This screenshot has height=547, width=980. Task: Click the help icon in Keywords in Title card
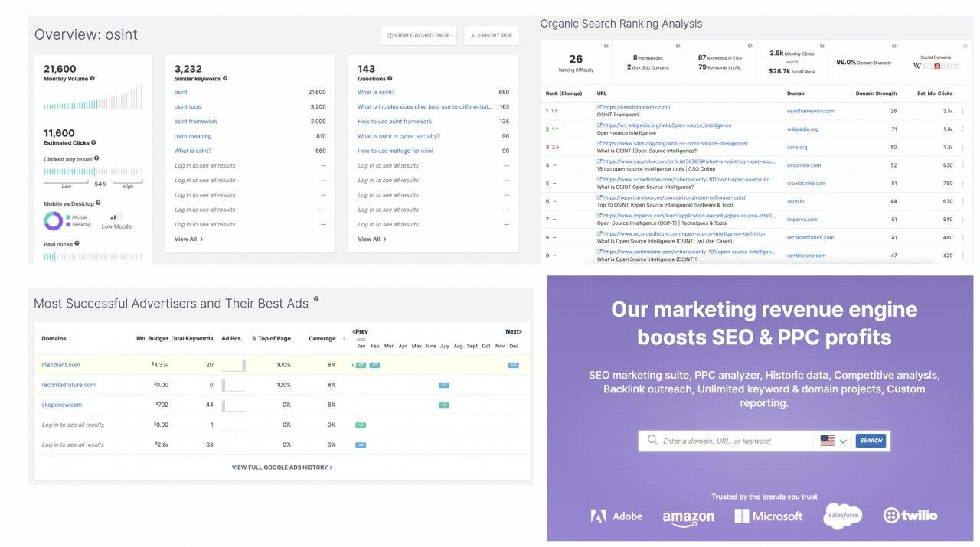click(x=750, y=47)
